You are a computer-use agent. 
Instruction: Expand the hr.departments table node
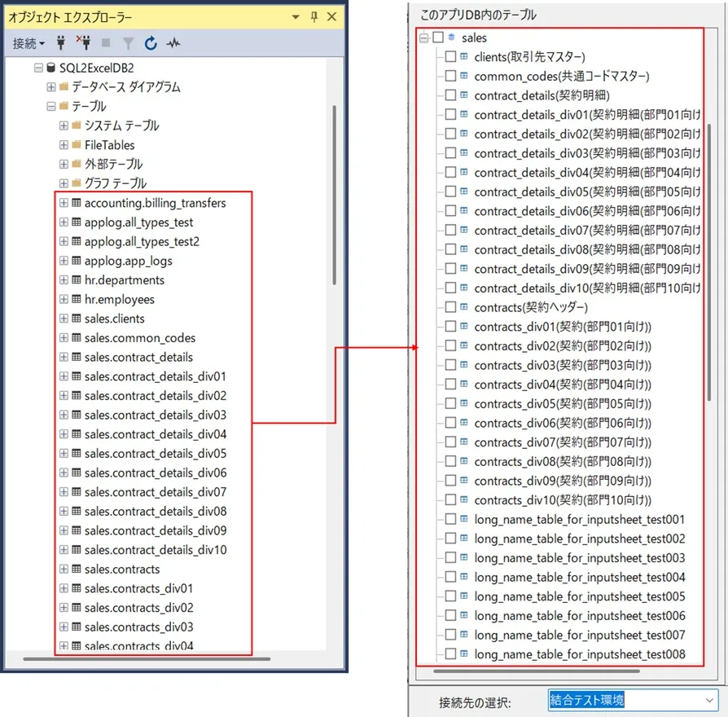64,279
